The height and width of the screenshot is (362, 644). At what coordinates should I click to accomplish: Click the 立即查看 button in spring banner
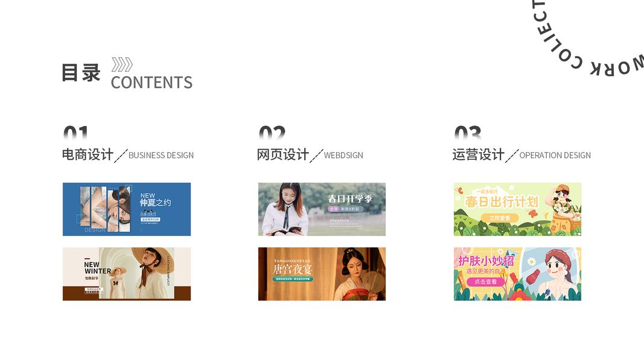(499, 218)
